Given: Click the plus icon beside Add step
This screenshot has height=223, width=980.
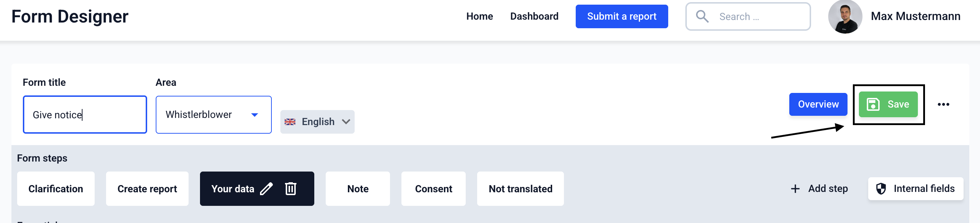Looking at the screenshot, I should tap(795, 189).
